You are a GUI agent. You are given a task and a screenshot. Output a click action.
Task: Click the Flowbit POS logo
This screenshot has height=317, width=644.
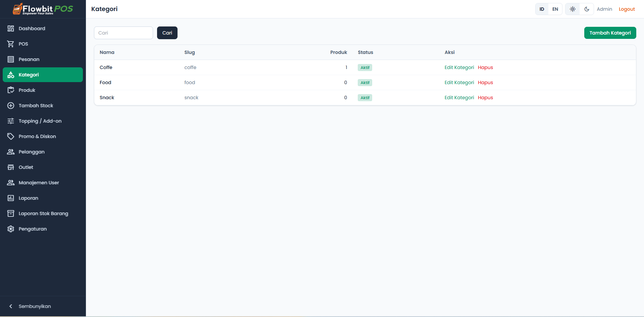pyautogui.click(x=42, y=9)
